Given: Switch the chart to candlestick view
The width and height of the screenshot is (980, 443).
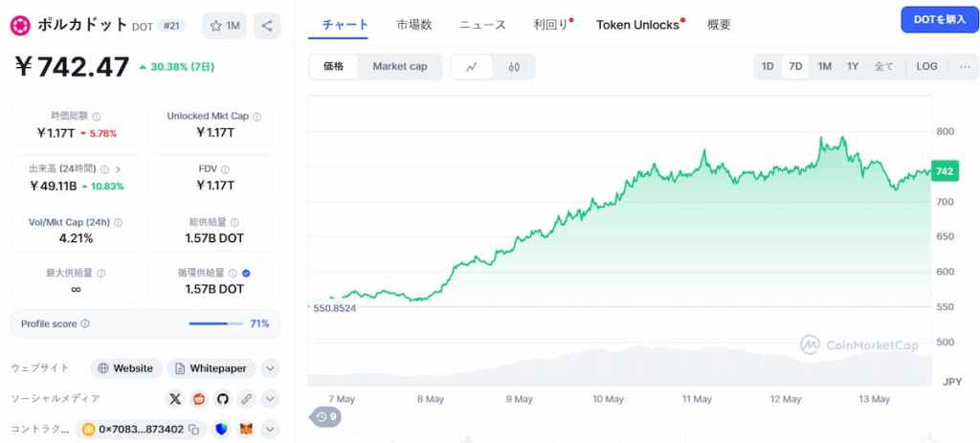Looking at the screenshot, I should pos(514,67).
